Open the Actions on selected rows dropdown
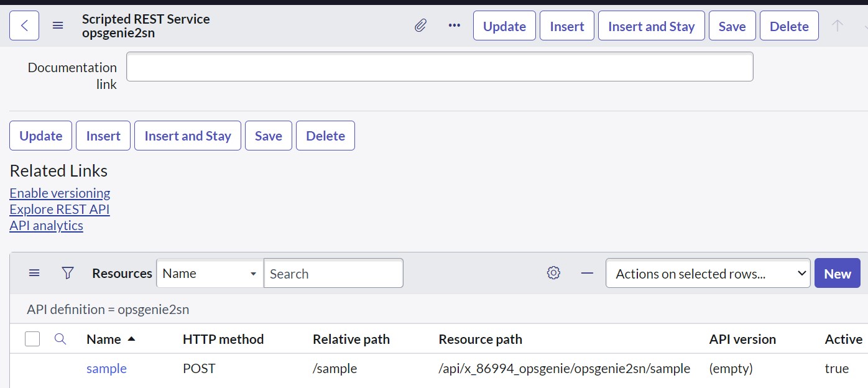 (x=708, y=273)
